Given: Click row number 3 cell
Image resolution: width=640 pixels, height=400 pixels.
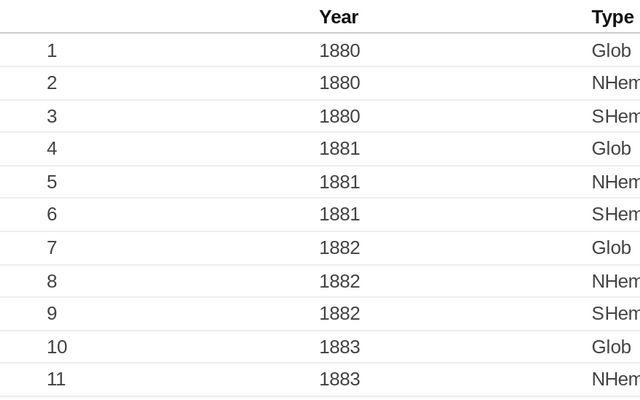Looking at the screenshot, I should (52, 116).
